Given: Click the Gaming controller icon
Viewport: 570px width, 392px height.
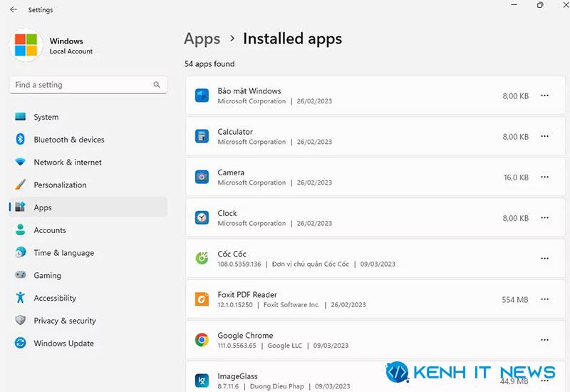Looking at the screenshot, I should point(21,274).
